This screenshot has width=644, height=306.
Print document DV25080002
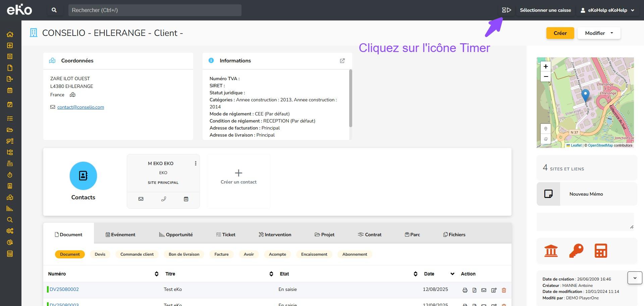465,290
